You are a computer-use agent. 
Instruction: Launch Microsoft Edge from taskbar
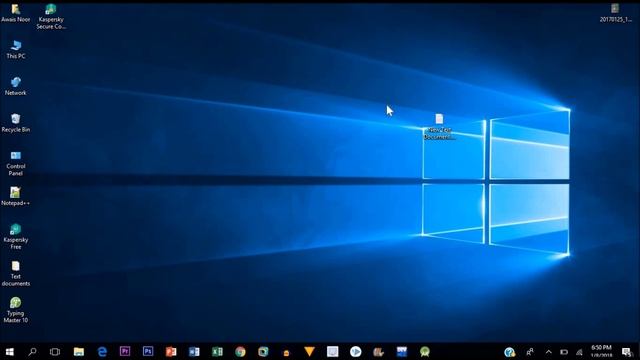pos(102,351)
